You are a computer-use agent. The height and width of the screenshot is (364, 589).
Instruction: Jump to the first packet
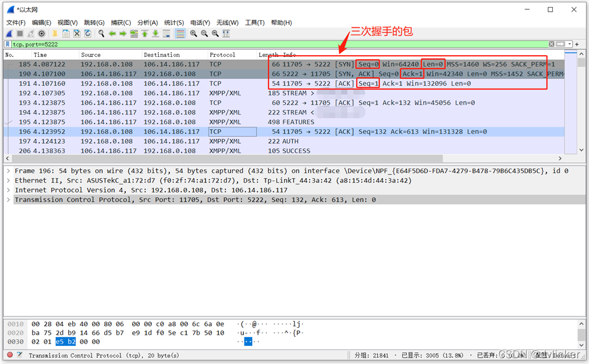pyautogui.click(x=145, y=34)
